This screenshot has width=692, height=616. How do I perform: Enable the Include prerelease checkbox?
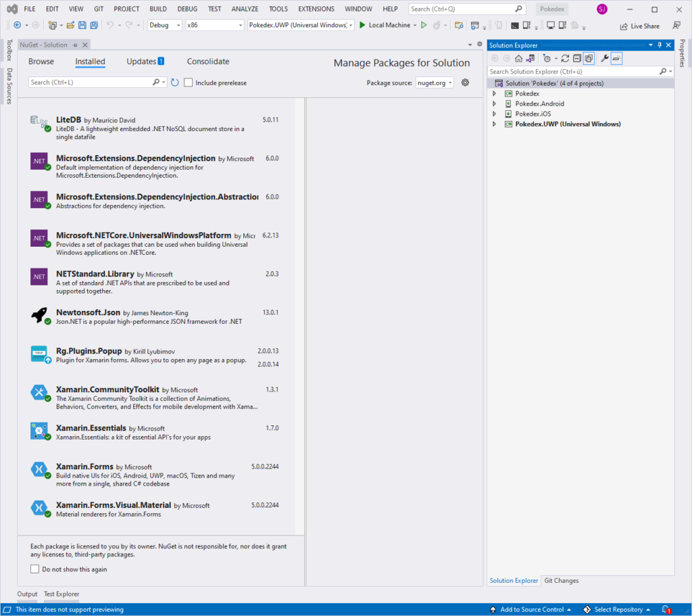click(189, 82)
